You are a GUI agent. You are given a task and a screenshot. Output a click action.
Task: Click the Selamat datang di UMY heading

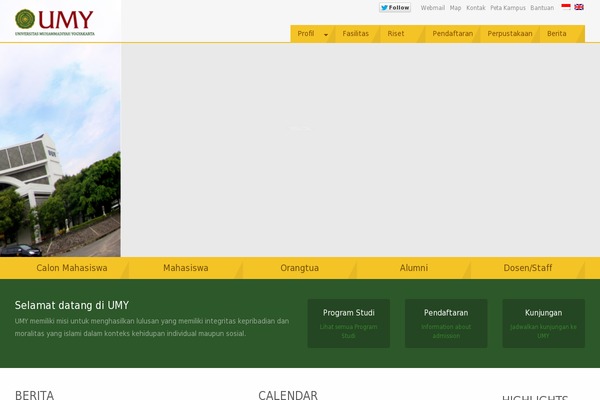(x=72, y=305)
